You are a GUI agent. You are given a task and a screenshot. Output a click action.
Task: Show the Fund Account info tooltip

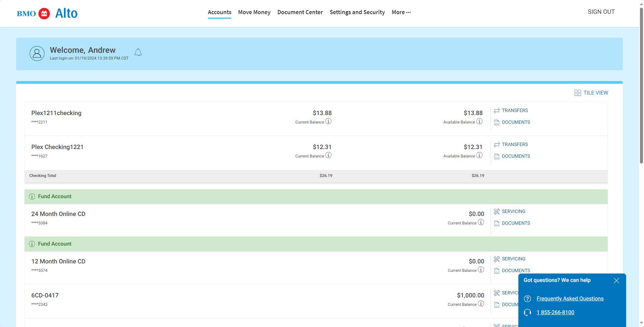[x=32, y=196]
